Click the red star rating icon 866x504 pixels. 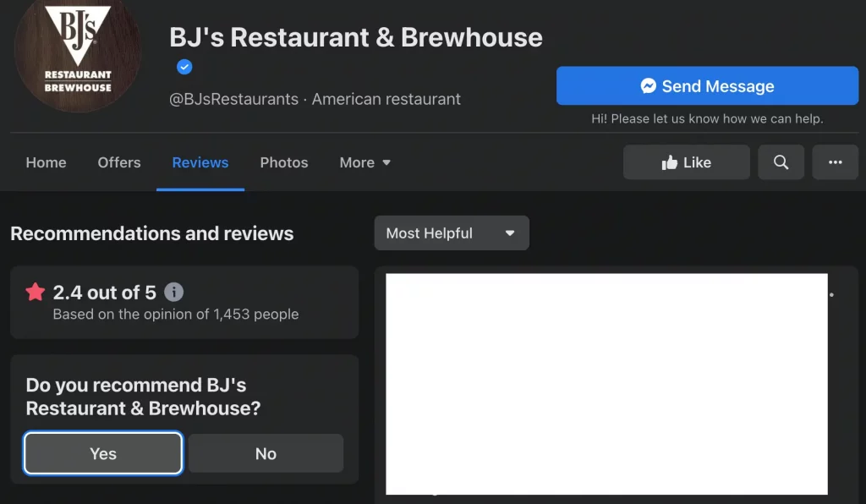tap(36, 292)
